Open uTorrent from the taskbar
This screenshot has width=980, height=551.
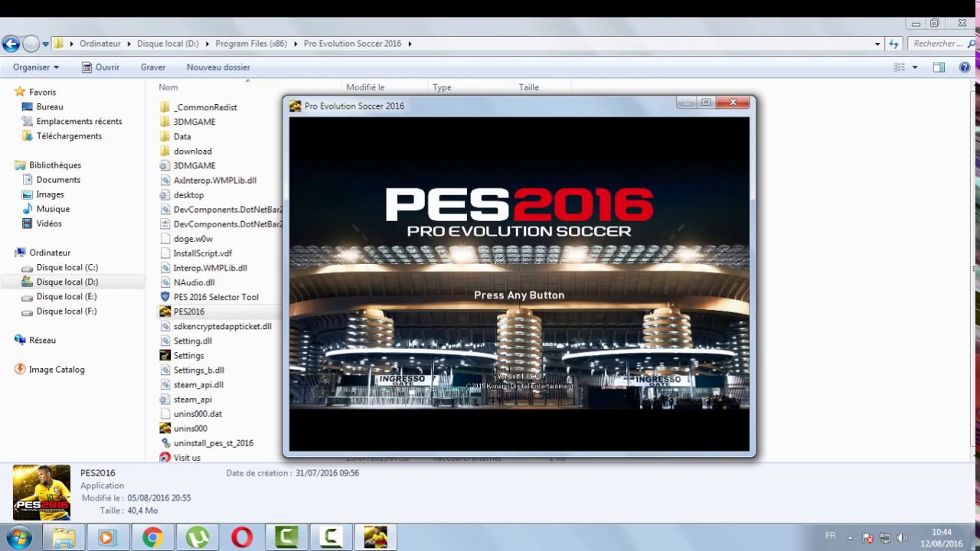197,538
